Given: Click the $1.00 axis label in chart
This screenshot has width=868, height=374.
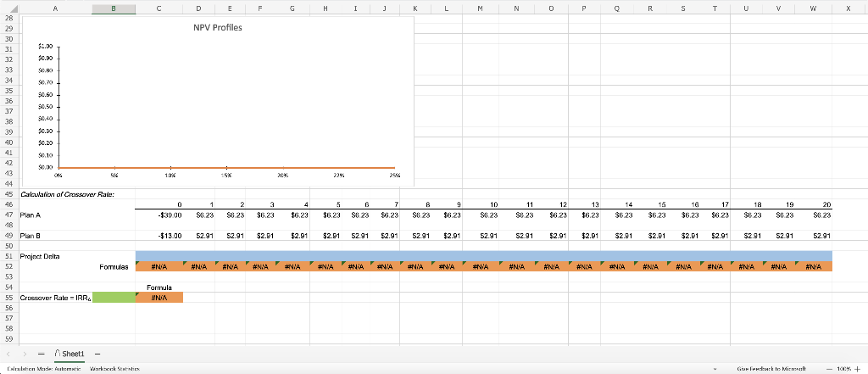Looking at the screenshot, I should [x=46, y=47].
